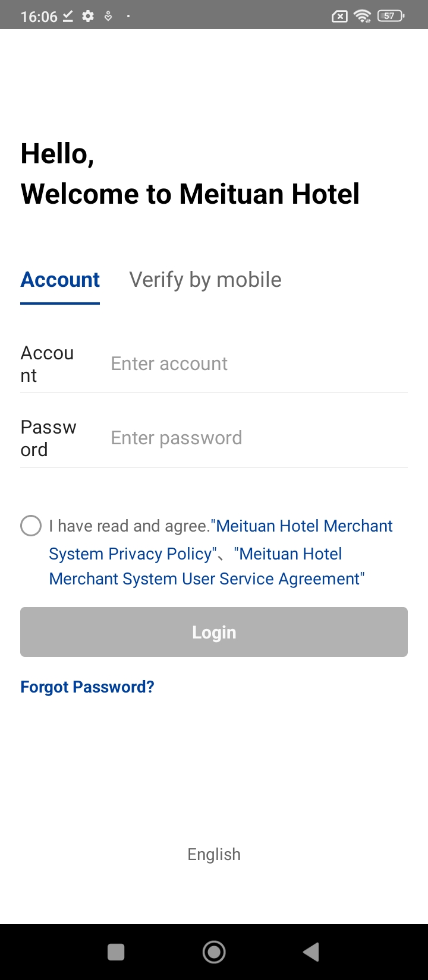
Task: Focus the Enter password input field
Action: tap(259, 438)
